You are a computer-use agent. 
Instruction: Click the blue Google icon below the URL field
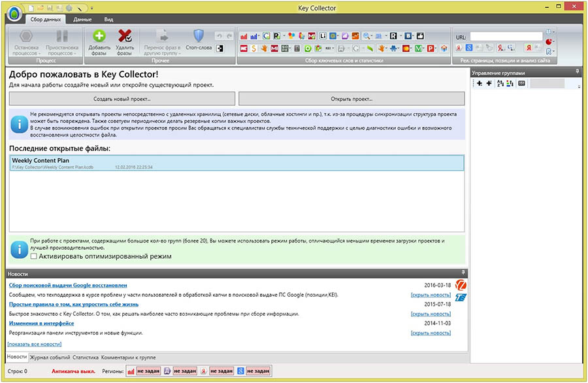469,48
